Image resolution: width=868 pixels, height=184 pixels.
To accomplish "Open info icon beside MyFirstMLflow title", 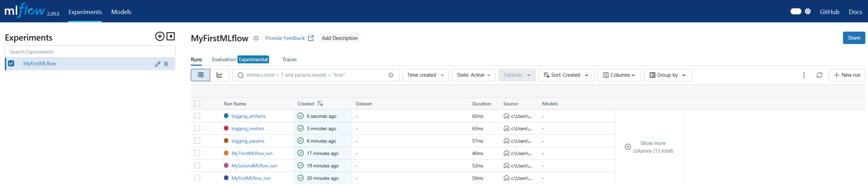I will (256, 38).
